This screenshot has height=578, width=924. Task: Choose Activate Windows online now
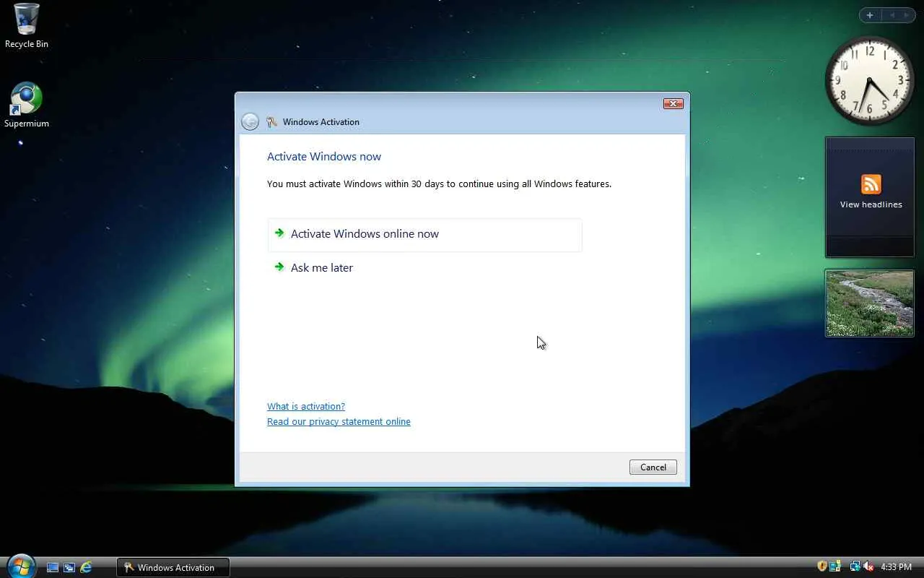[424, 235]
